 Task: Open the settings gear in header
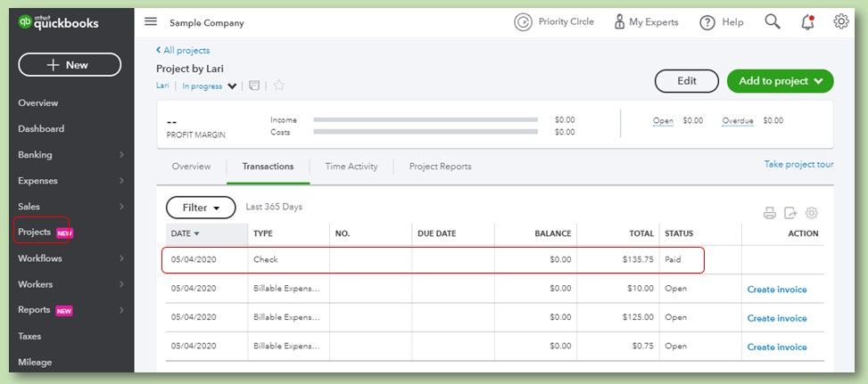(x=840, y=22)
